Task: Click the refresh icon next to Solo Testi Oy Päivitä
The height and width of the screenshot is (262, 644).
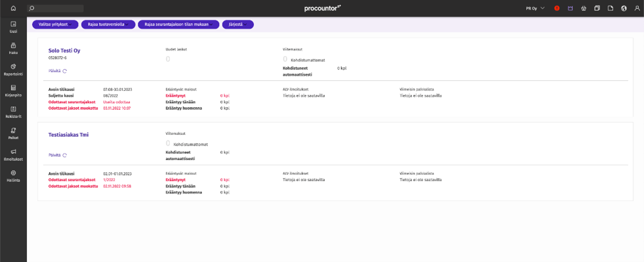Action: 64,71
